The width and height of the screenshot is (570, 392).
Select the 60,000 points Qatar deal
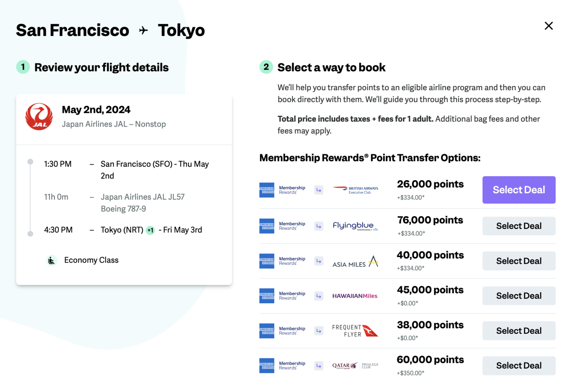click(x=519, y=365)
